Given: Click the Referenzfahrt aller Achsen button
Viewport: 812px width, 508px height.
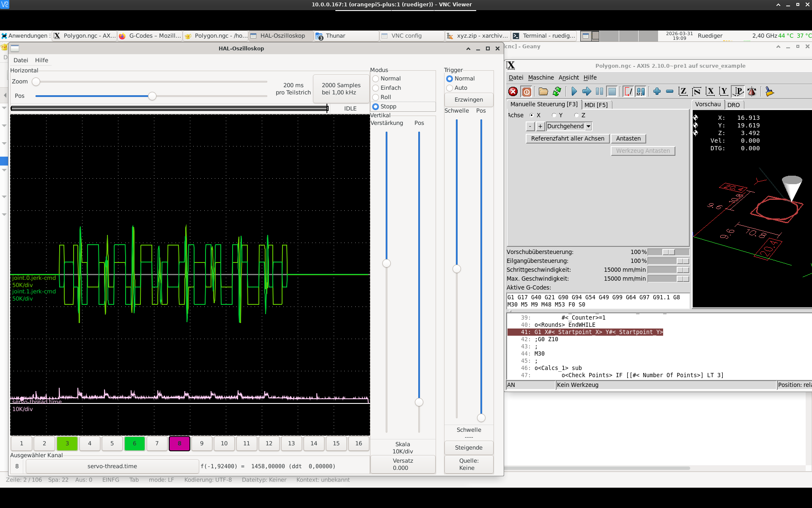Looking at the screenshot, I should point(567,138).
